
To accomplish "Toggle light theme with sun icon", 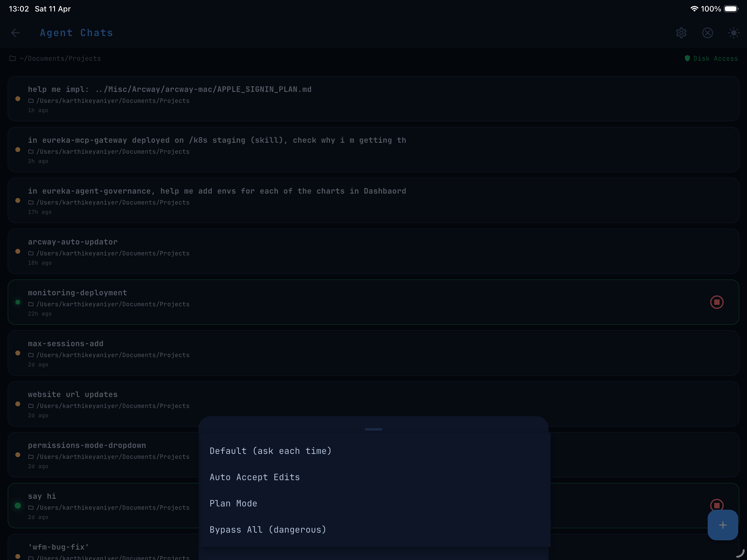I will point(734,33).
